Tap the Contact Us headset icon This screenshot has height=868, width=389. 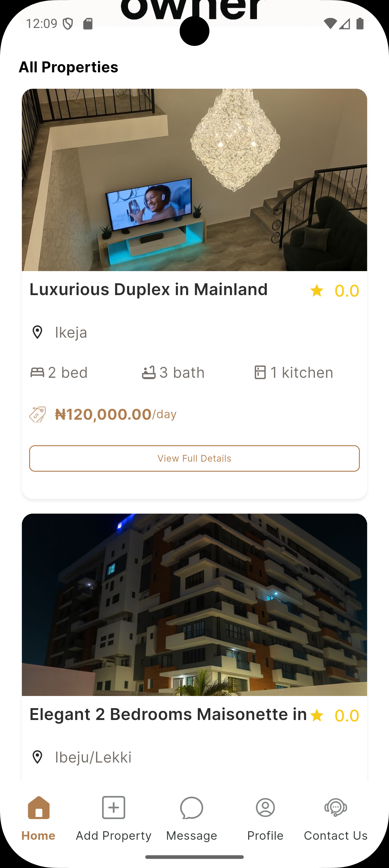(336, 808)
